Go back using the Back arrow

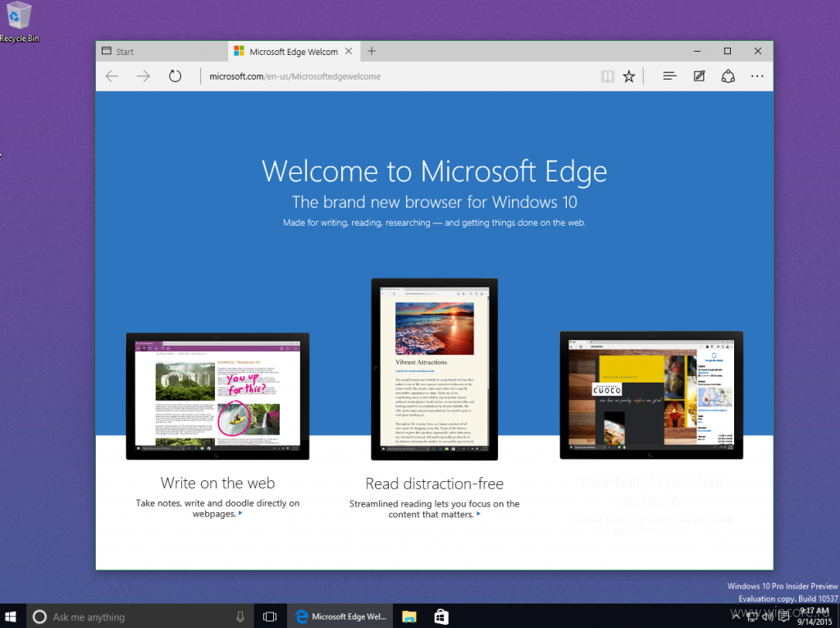tap(112, 76)
